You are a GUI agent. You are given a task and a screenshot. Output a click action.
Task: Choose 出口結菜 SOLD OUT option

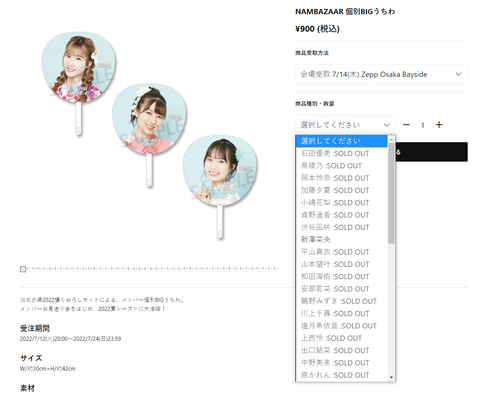point(342,350)
